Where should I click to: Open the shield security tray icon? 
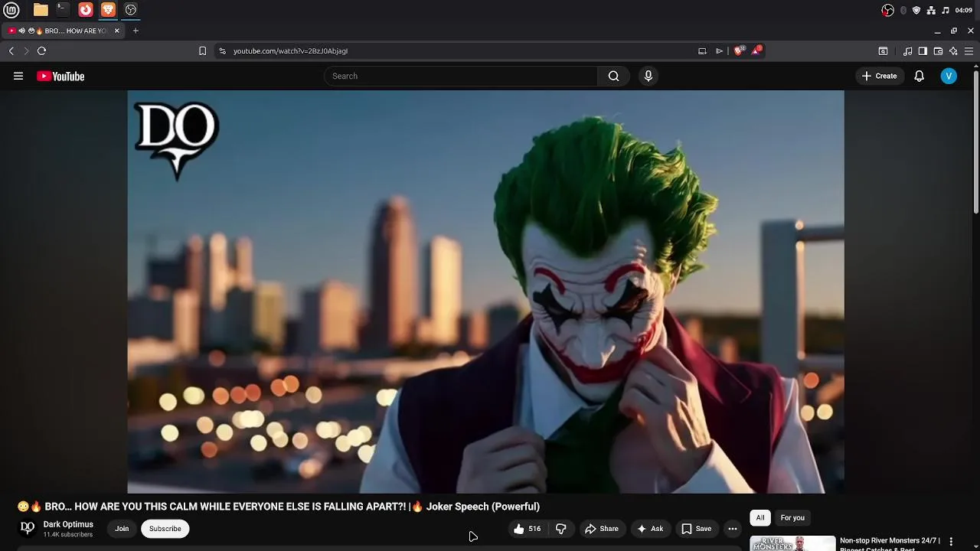tap(916, 10)
